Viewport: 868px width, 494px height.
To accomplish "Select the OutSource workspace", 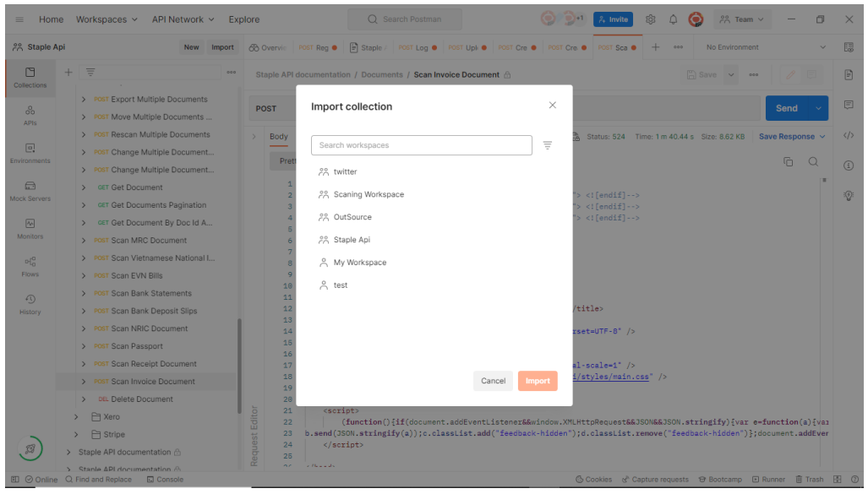I will coord(352,217).
